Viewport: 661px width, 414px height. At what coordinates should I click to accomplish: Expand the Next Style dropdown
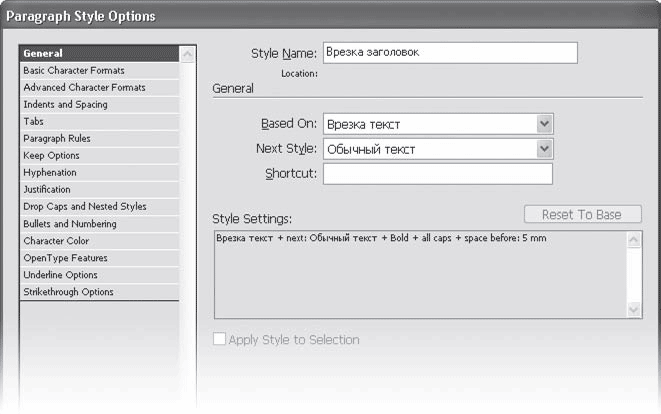pos(544,149)
